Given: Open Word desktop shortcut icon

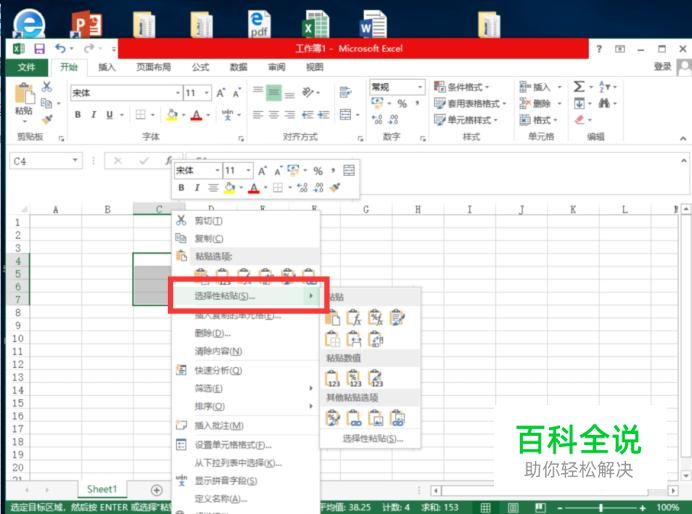Looking at the screenshot, I should (373, 24).
